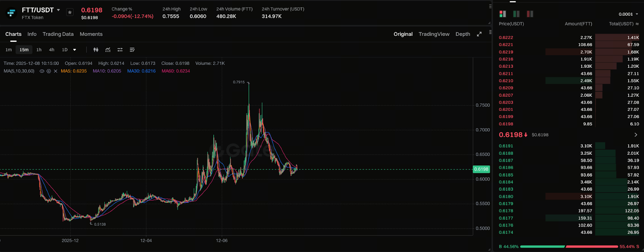Select the 1D timeframe
This screenshot has height=252, width=644.
coord(65,50)
